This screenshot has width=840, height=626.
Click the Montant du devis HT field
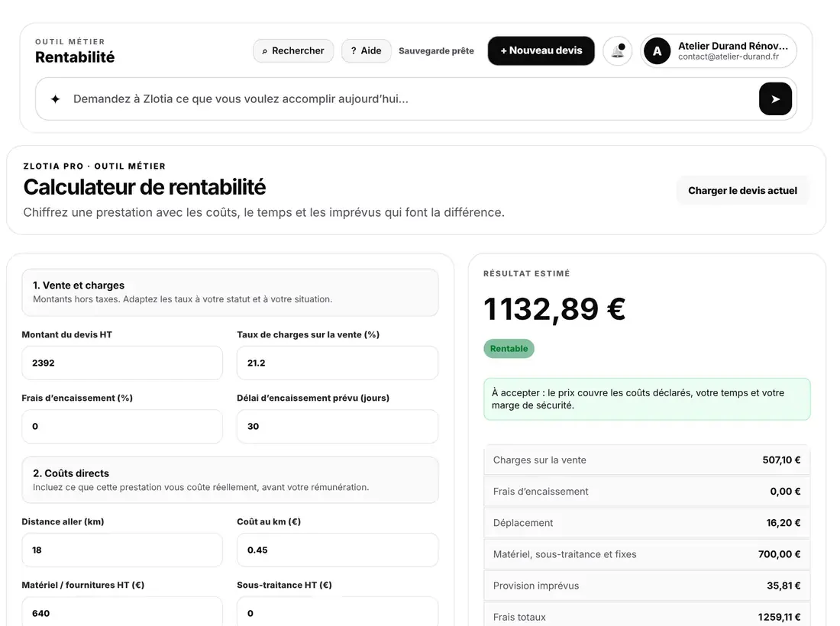tap(122, 363)
